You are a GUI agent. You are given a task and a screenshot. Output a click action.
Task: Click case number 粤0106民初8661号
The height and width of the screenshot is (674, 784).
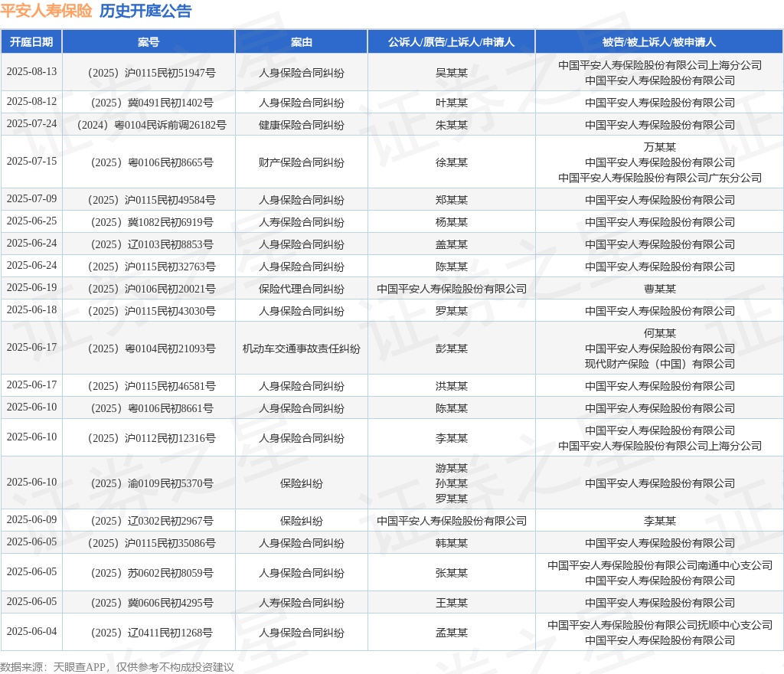click(x=152, y=408)
